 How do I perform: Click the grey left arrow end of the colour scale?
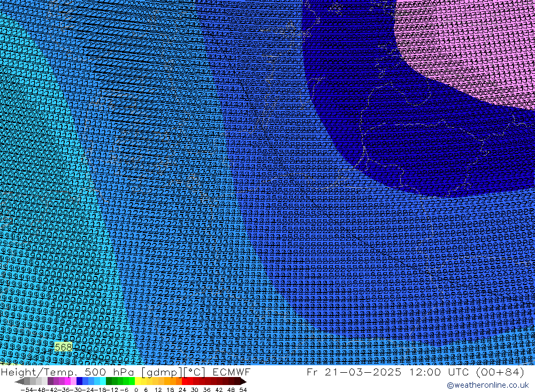(x=19, y=381)
